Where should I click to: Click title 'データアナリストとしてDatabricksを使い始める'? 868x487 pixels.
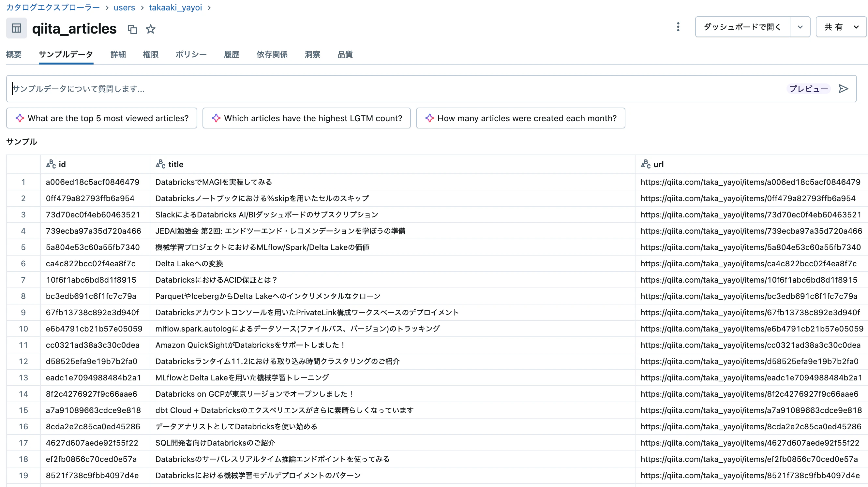coord(236,427)
